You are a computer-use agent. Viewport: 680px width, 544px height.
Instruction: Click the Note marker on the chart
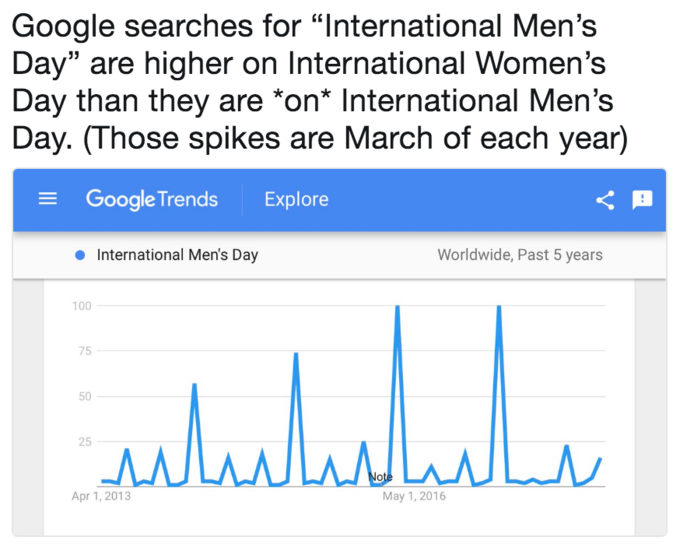[380, 477]
